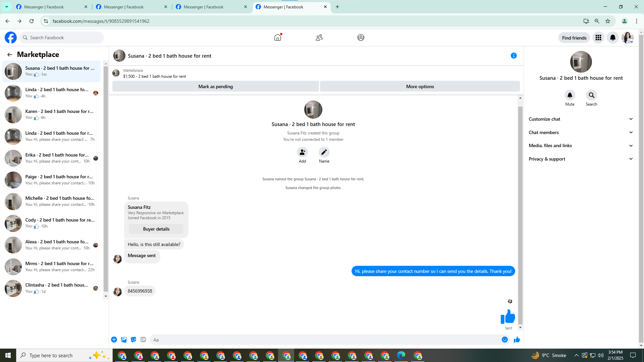
Task: Open the conversation Search magnifier icon
Action: 591,95
